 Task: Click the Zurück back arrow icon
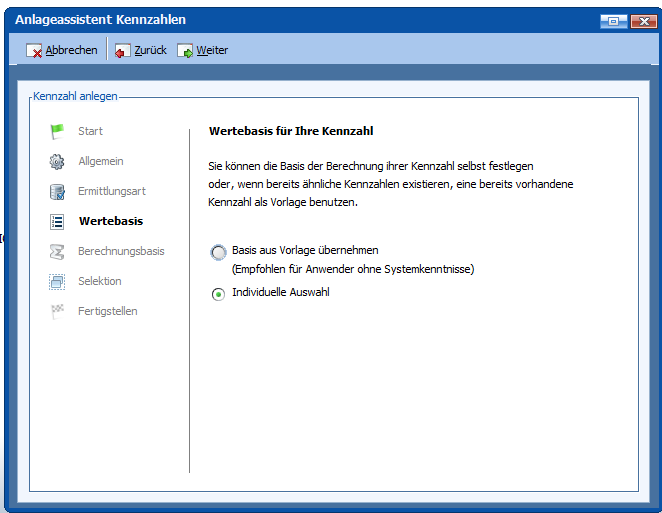pos(122,50)
